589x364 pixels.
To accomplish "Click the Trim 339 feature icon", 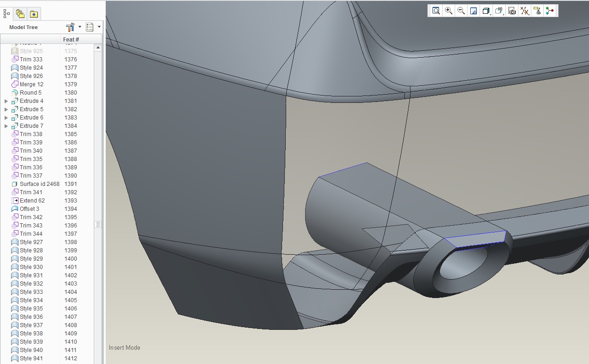I will pos(15,143).
